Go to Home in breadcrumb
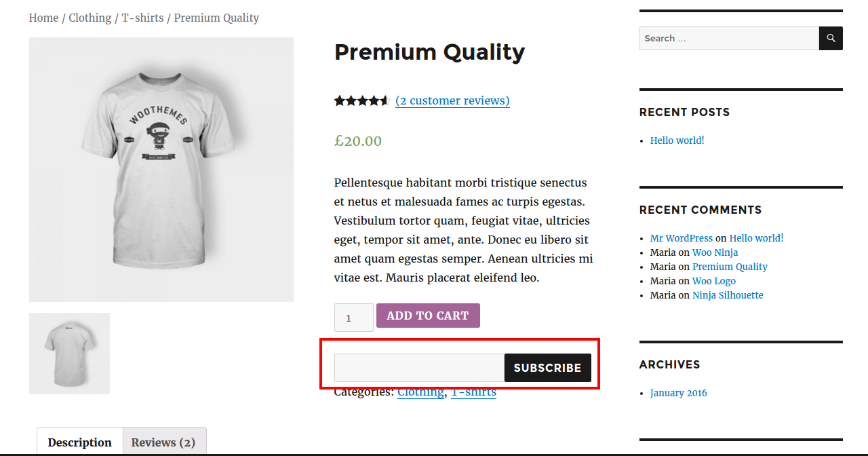This screenshot has height=456, width=868. click(43, 18)
